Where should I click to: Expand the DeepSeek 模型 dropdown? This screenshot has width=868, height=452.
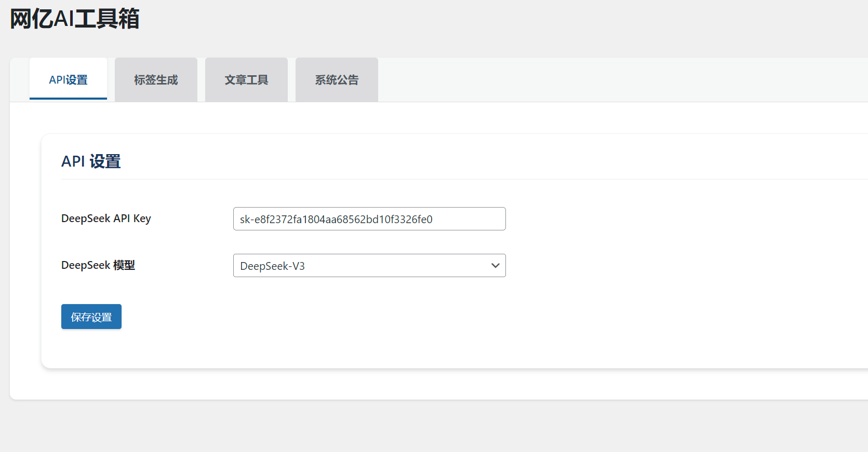point(369,266)
